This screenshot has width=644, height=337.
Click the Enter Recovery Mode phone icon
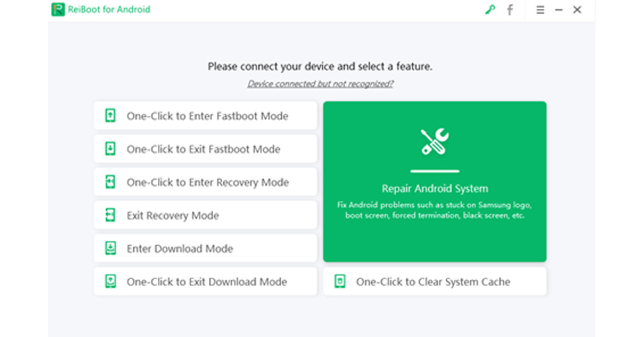111,182
